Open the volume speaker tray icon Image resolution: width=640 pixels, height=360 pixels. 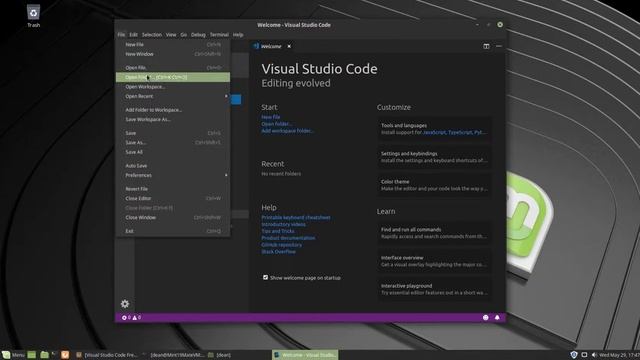click(594, 355)
